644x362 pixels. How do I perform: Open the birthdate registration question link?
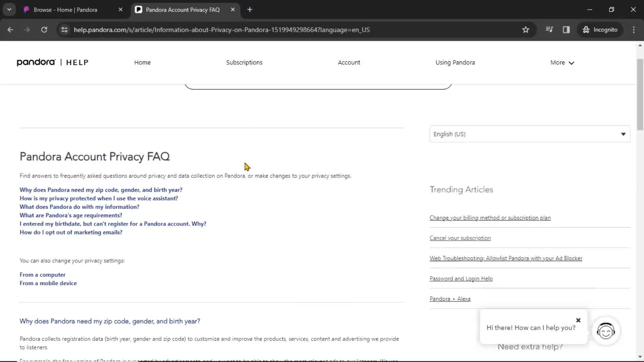point(113,224)
